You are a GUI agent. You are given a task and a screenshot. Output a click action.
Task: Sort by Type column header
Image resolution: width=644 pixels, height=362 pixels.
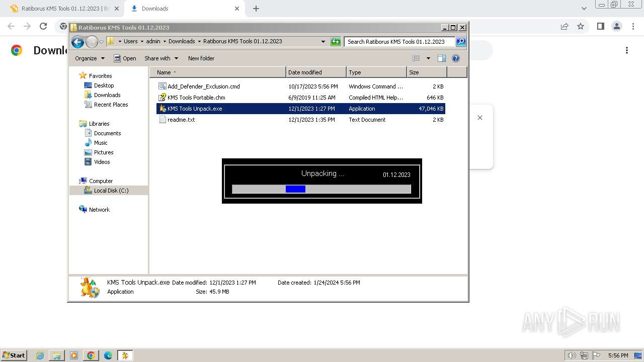pyautogui.click(x=376, y=72)
